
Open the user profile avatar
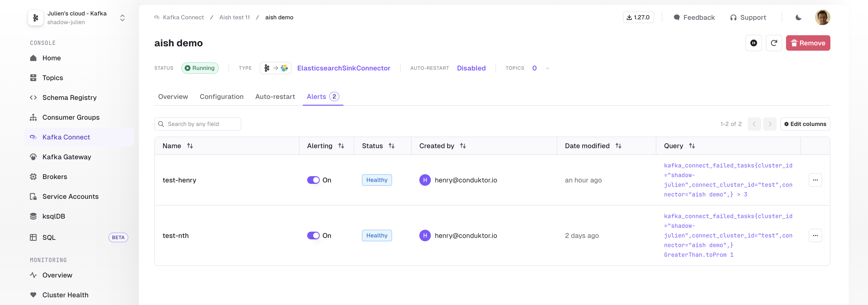click(822, 18)
